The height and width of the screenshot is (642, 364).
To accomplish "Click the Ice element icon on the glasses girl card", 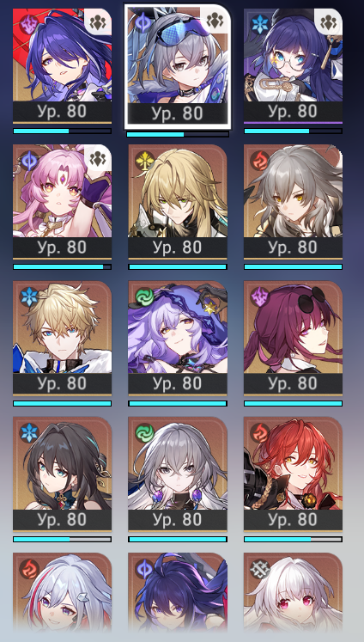I will 260,25.
